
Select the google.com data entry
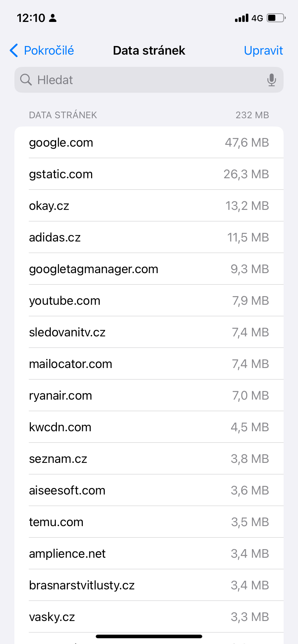click(149, 143)
